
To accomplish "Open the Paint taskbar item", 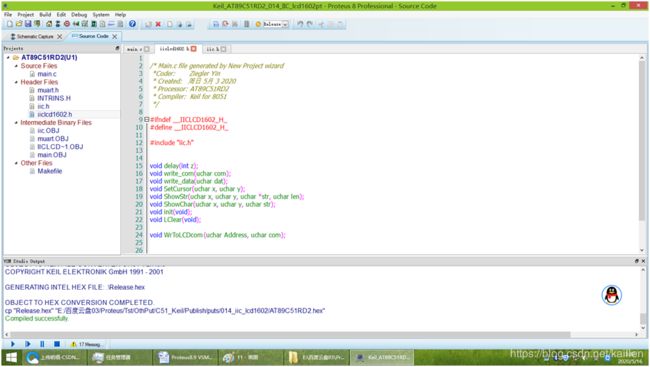I will coord(250,357).
